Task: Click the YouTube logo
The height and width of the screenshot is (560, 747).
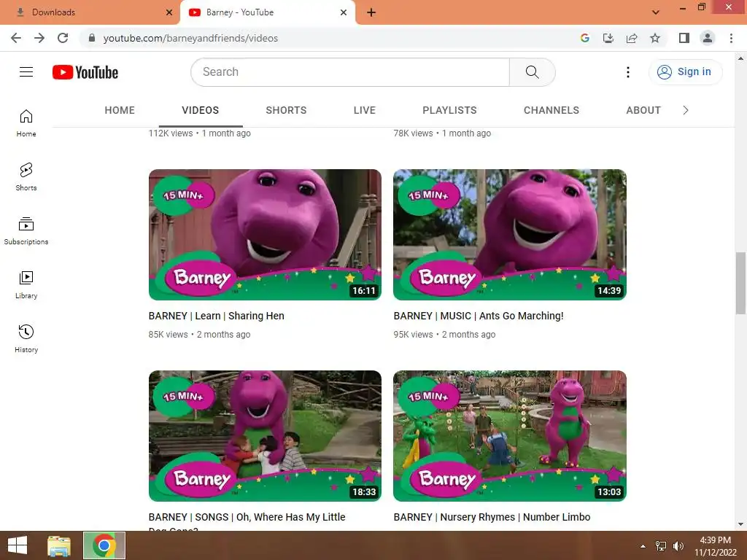Action: point(85,72)
